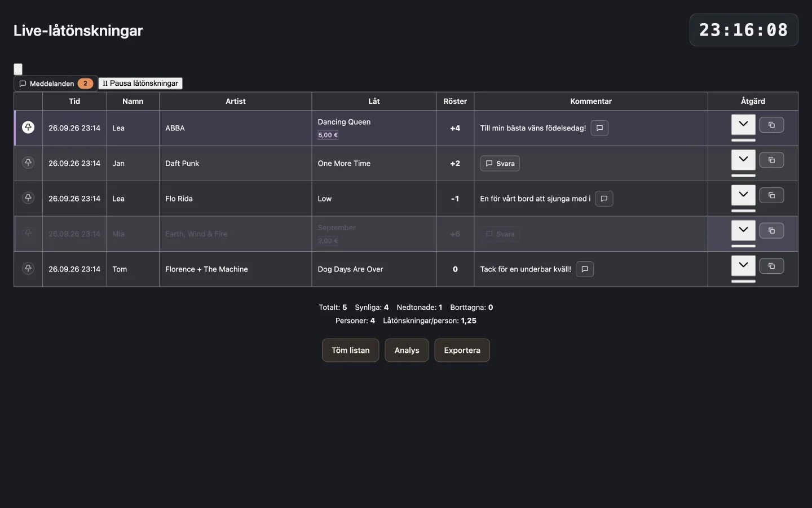The image size is (812, 508).
Task: Open the Analys view
Action: click(407, 351)
